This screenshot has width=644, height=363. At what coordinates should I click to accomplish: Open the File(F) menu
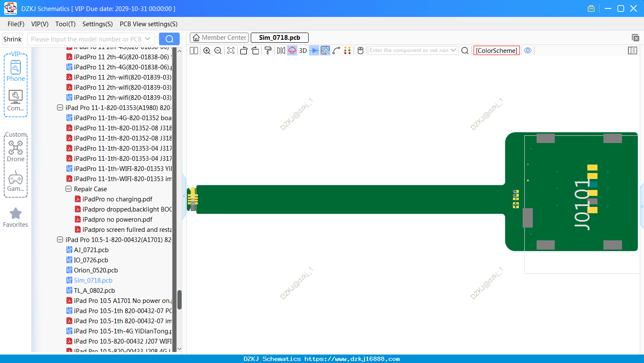tap(16, 24)
